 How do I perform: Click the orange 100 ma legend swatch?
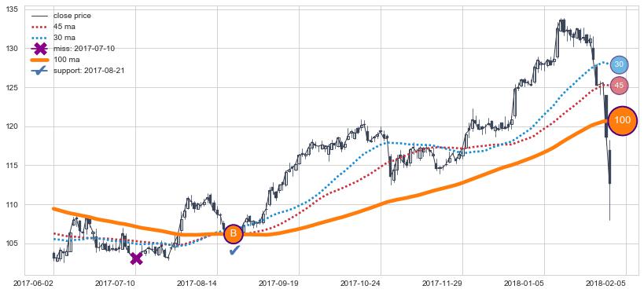point(40,60)
